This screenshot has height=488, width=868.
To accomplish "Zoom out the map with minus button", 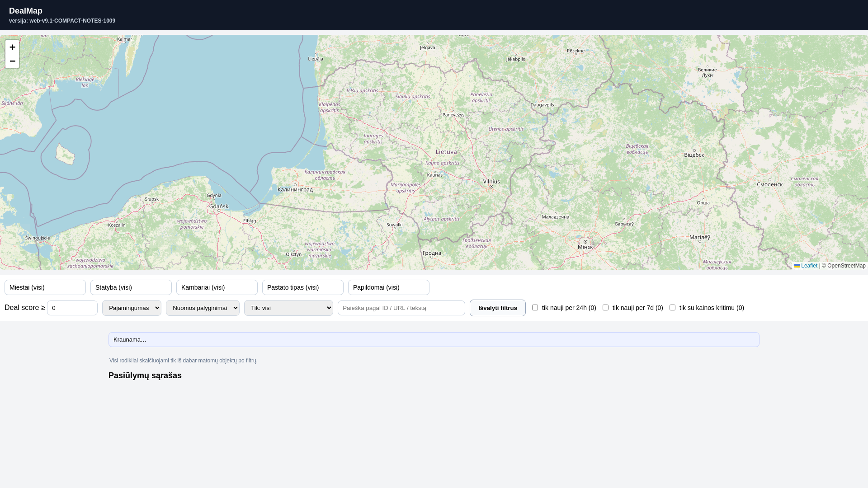I will [x=12, y=61].
